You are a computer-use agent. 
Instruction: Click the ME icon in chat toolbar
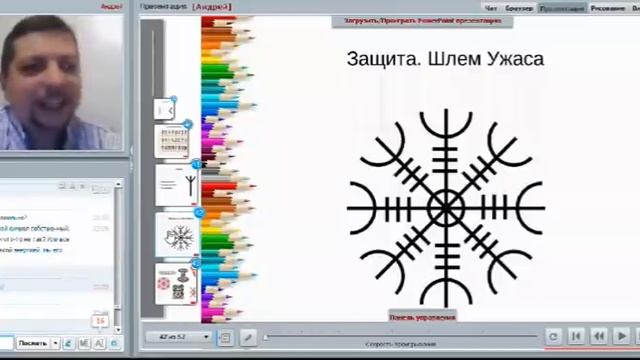pyautogui.click(x=84, y=343)
